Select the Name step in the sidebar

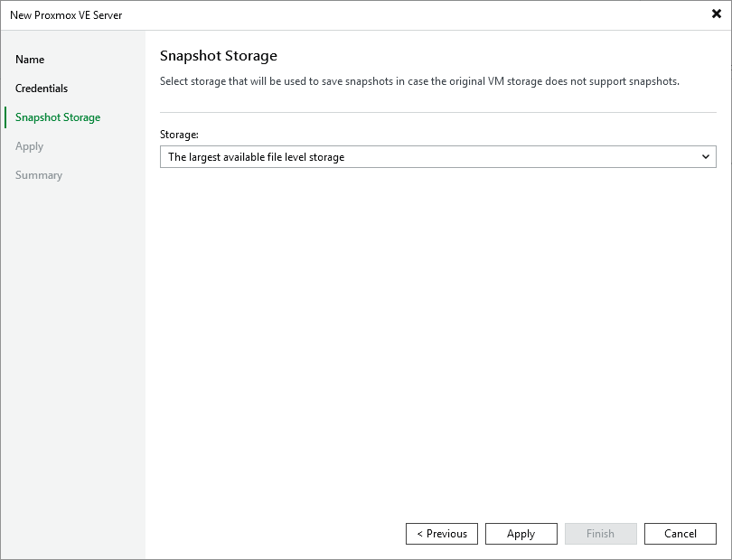click(30, 59)
